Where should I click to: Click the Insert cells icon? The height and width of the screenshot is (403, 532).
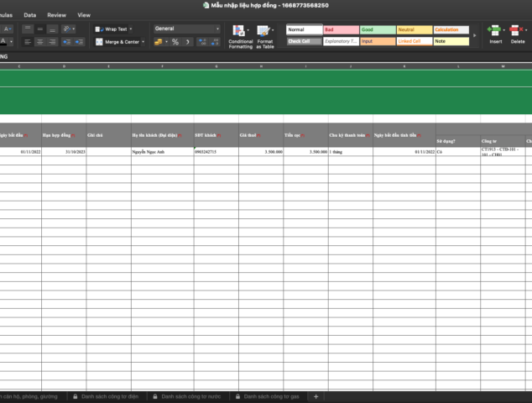click(x=496, y=34)
